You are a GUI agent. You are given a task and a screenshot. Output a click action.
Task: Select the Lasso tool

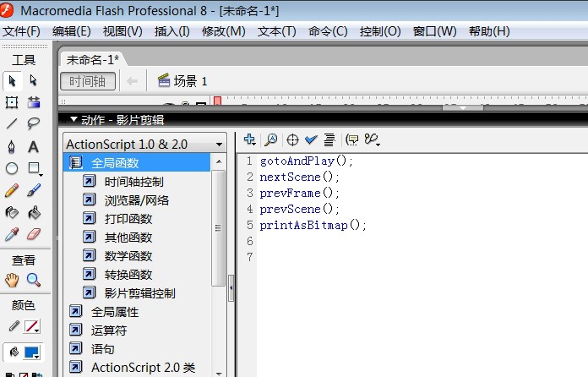pyautogui.click(x=34, y=123)
